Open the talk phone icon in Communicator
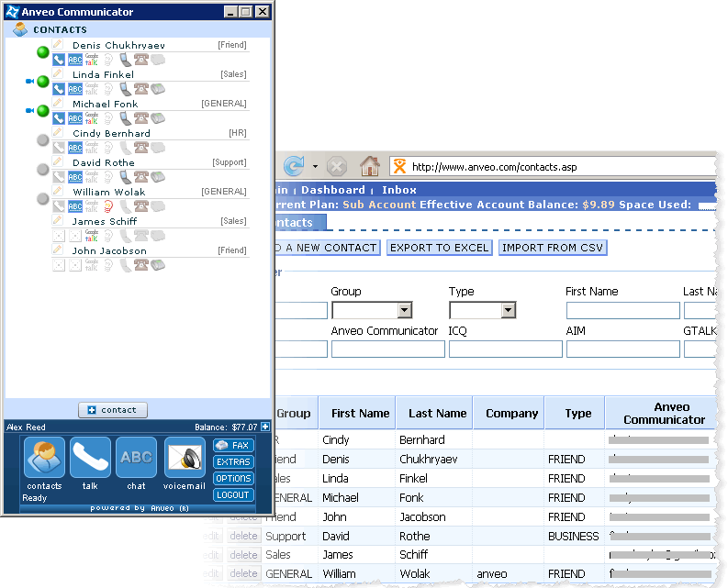The image size is (728, 588). [90, 457]
